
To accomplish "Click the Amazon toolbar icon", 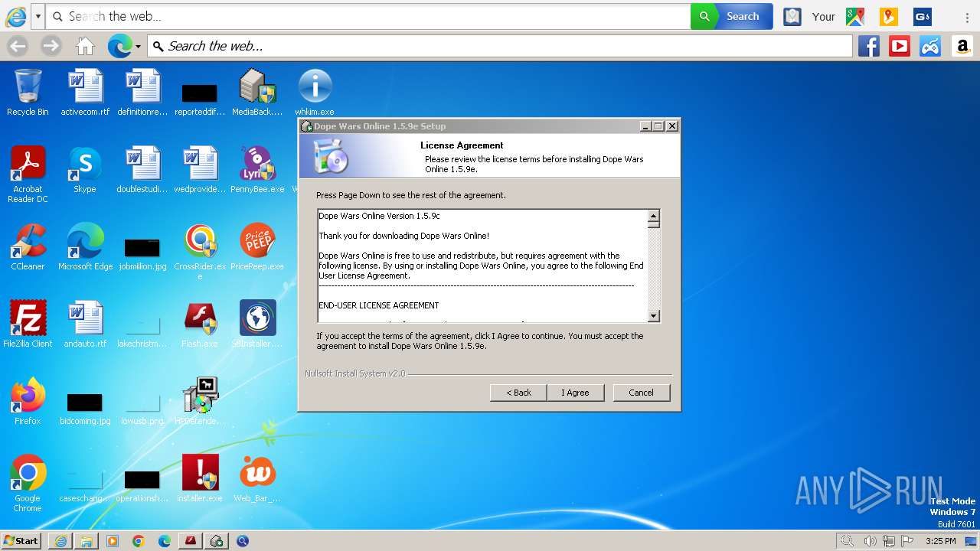I will coord(962,47).
